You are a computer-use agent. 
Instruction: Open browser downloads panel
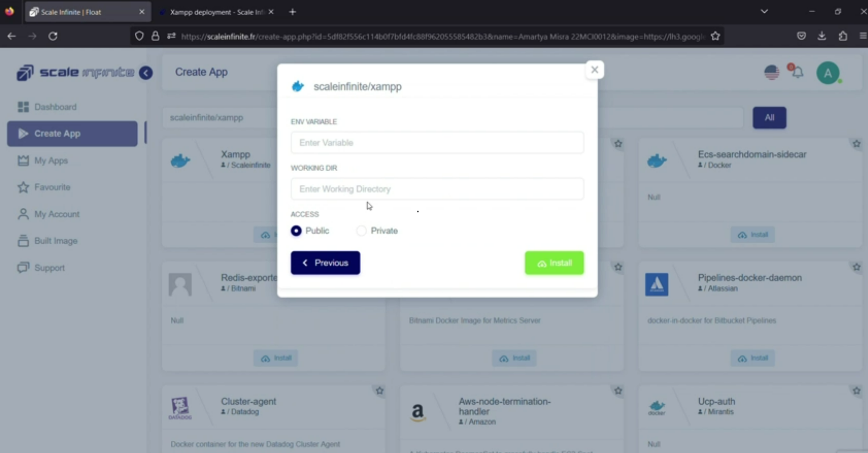pos(822,36)
